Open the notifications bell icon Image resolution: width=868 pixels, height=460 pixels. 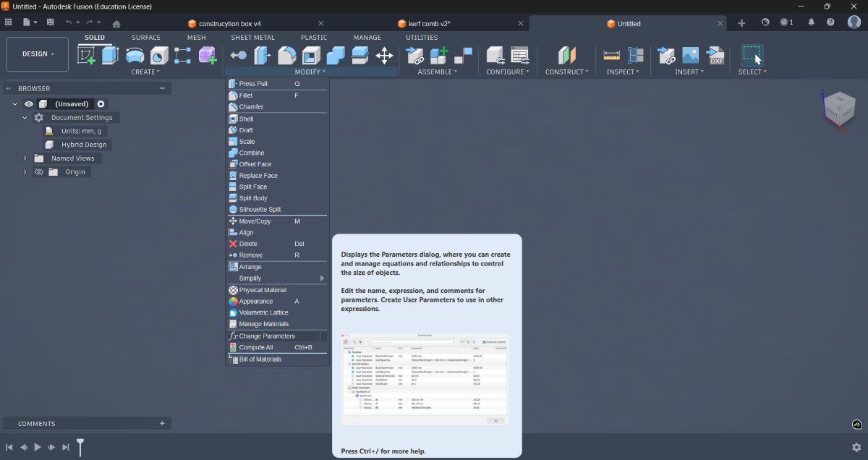[x=811, y=22]
